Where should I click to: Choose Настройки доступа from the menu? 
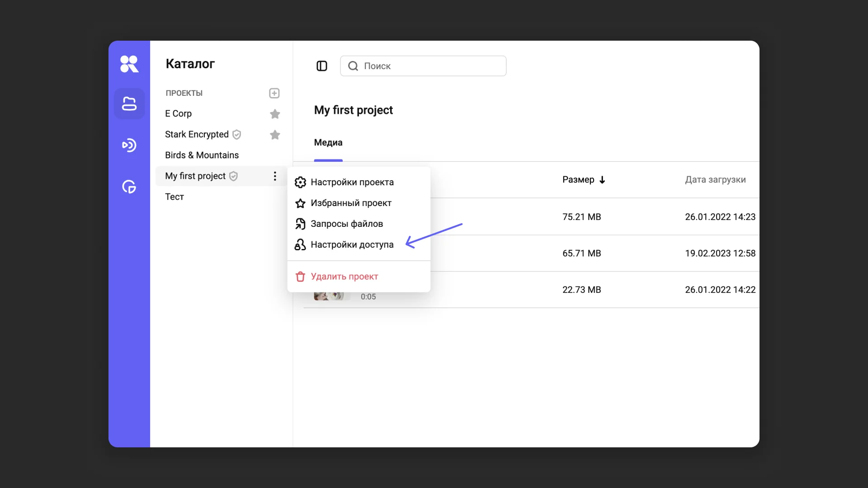(352, 244)
